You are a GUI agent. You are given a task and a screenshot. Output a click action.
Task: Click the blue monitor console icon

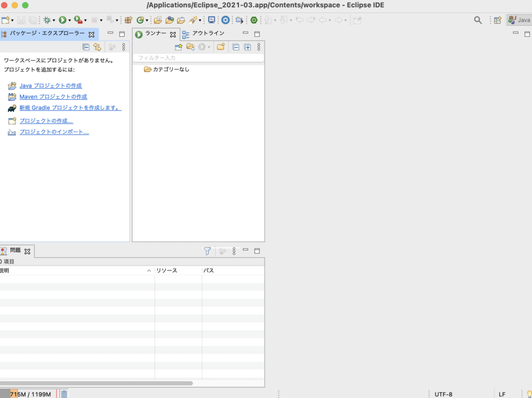(x=211, y=20)
